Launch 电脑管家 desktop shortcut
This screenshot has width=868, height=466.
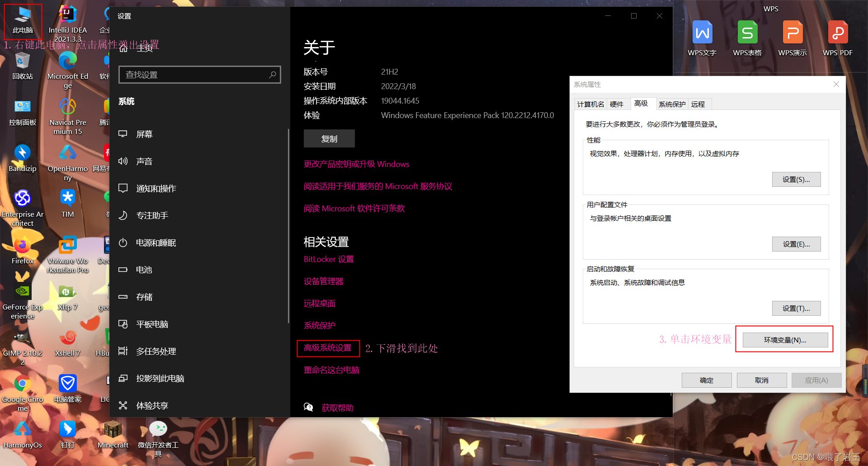(68, 389)
